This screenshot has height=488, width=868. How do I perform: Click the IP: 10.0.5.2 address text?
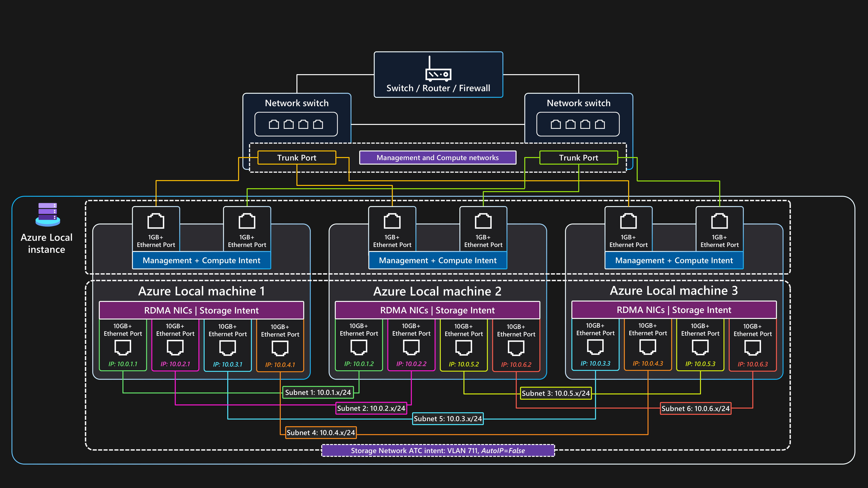click(x=464, y=364)
